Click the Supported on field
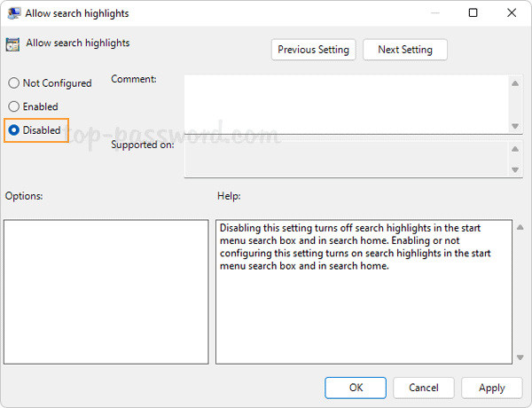 (346, 159)
